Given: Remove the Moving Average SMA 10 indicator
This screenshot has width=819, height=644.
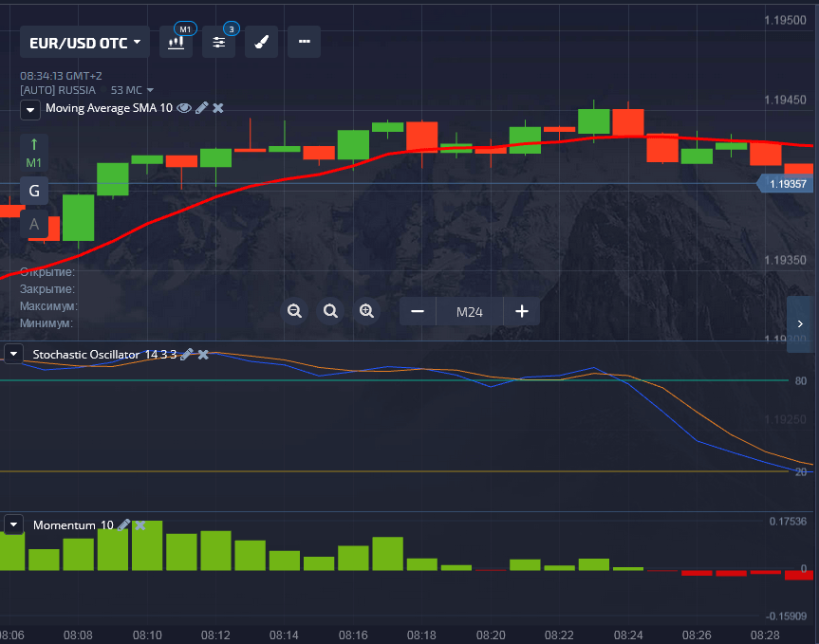Looking at the screenshot, I should 218,108.
